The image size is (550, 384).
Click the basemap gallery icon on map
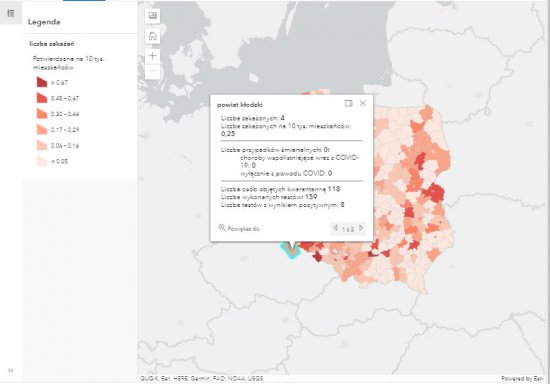(153, 16)
